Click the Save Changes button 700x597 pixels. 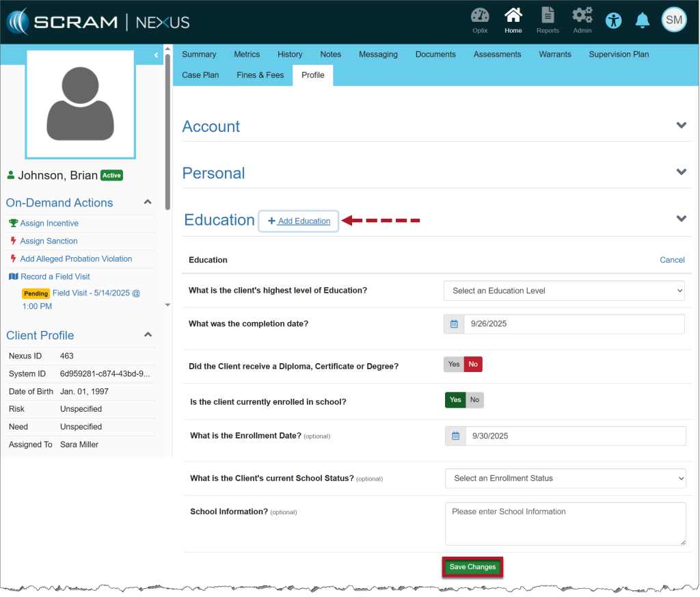click(x=472, y=567)
